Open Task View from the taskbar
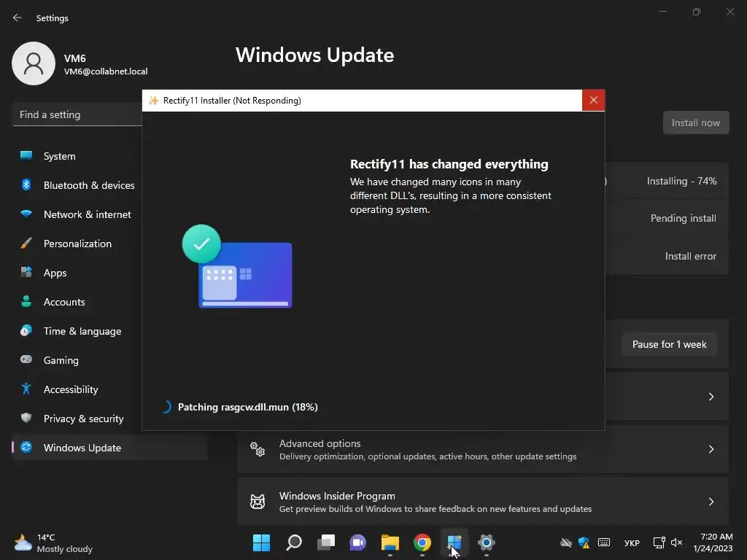 click(326, 542)
